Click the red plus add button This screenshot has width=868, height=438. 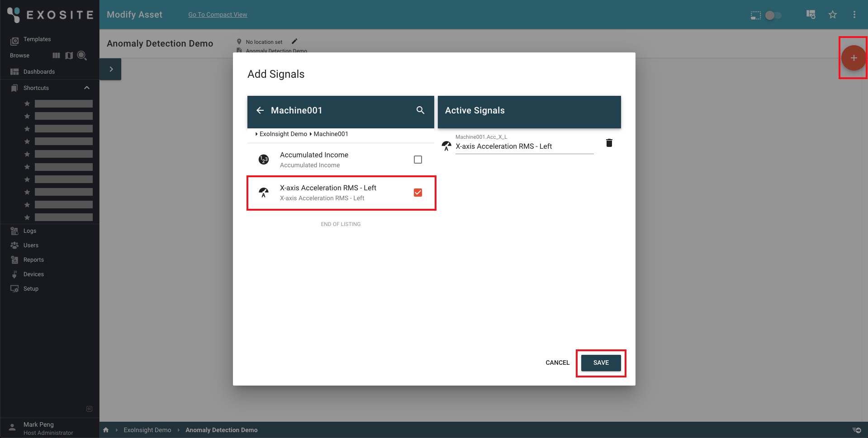[x=854, y=58]
